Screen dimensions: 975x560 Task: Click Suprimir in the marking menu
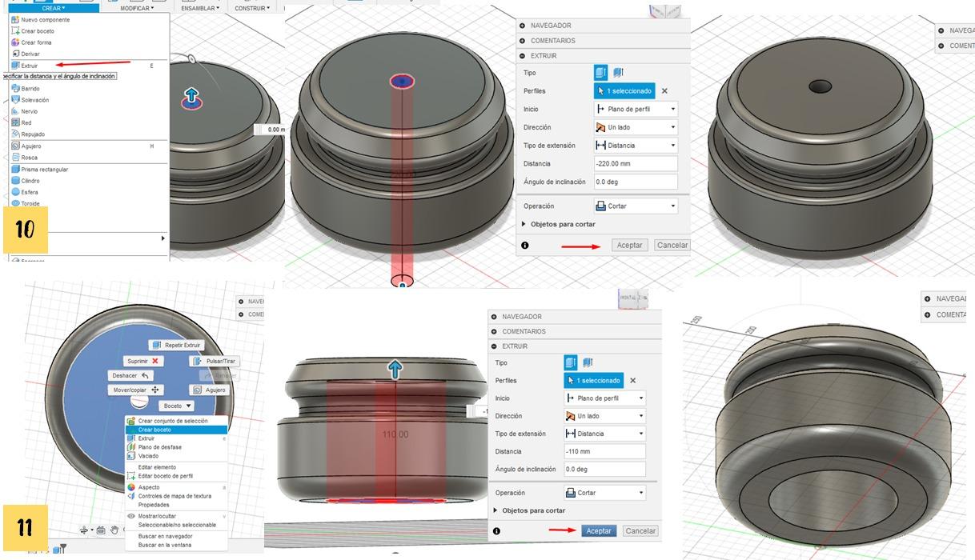[x=143, y=362]
